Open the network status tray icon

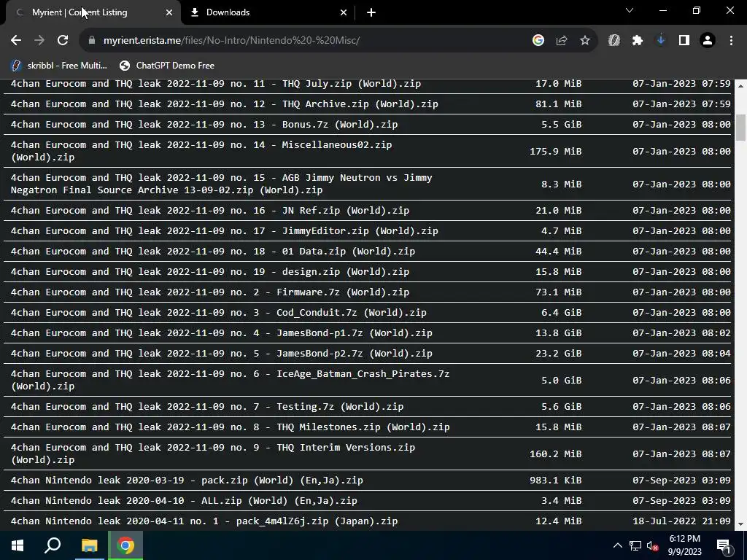coord(635,545)
